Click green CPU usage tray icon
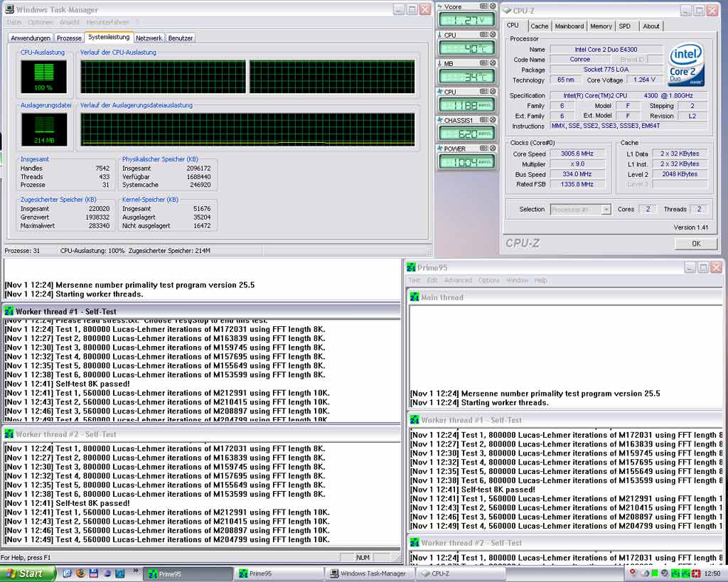 point(654,573)
